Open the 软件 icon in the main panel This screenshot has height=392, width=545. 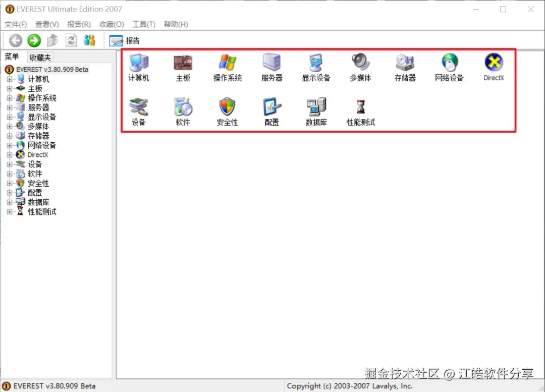pyautogui.click(x=183, y=112)
